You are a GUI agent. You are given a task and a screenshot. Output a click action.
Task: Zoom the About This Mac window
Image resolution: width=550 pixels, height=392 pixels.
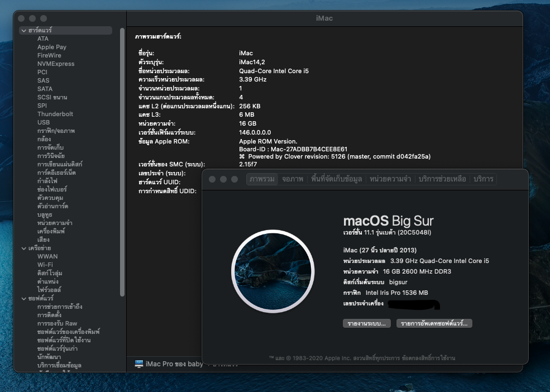coord(235,179)
